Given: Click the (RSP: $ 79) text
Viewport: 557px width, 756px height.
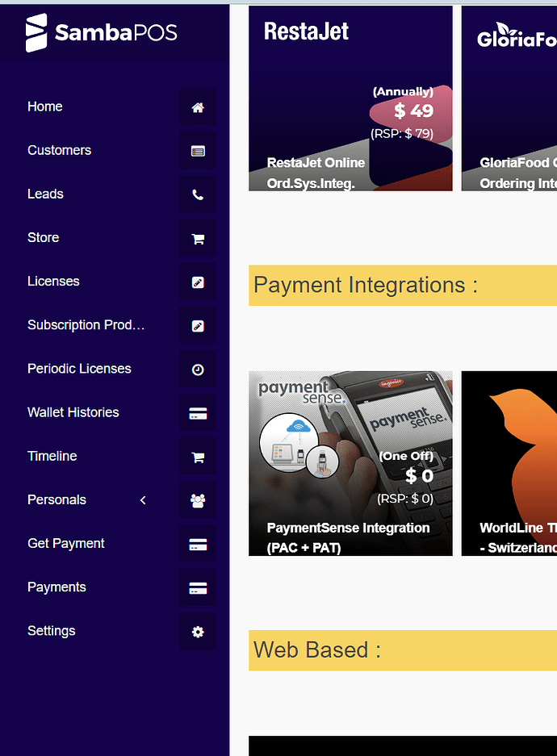Looking at the screenshot, I should (402, 134).
